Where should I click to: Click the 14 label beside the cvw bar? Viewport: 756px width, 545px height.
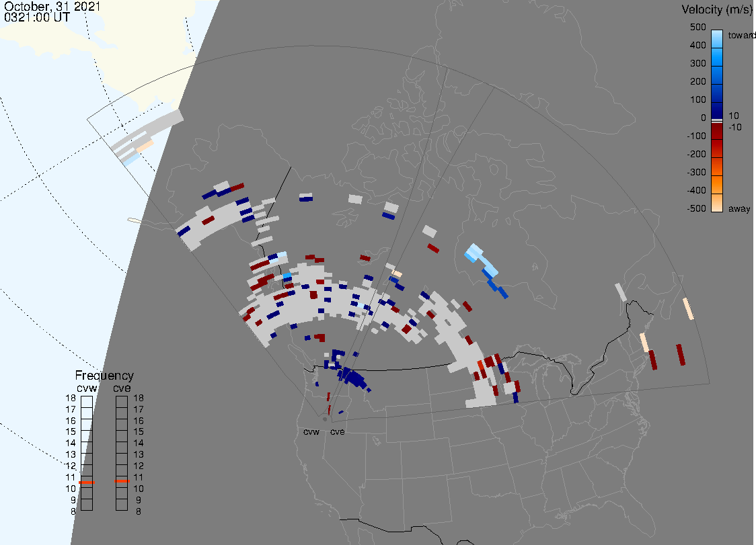point(71,444)
